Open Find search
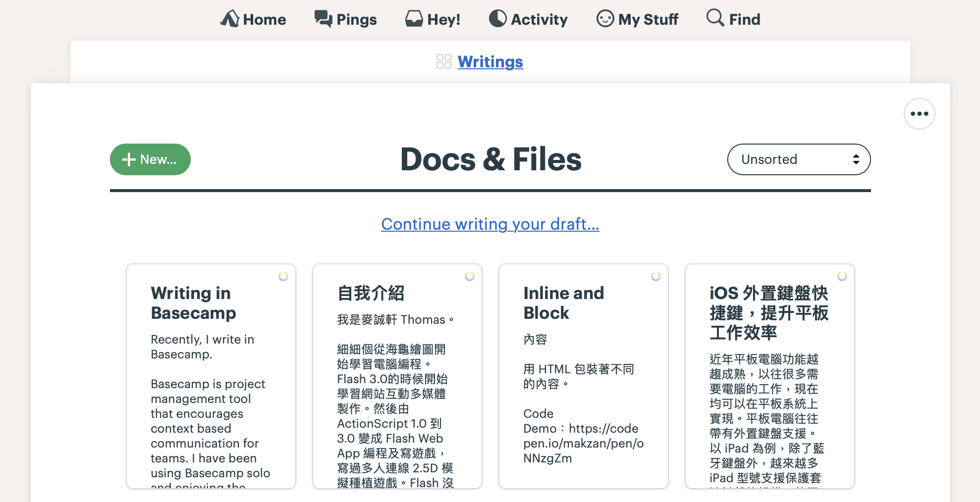 coord(733,19)
